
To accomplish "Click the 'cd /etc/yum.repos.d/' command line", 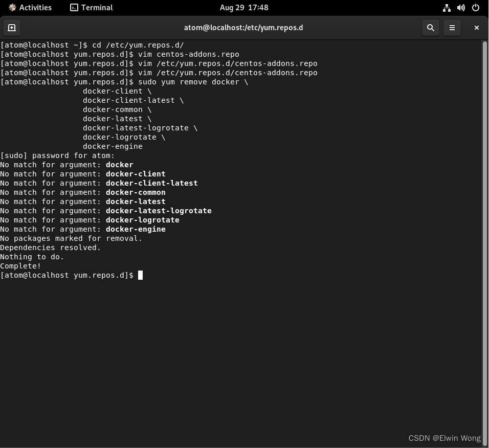I will click(92, 45).
